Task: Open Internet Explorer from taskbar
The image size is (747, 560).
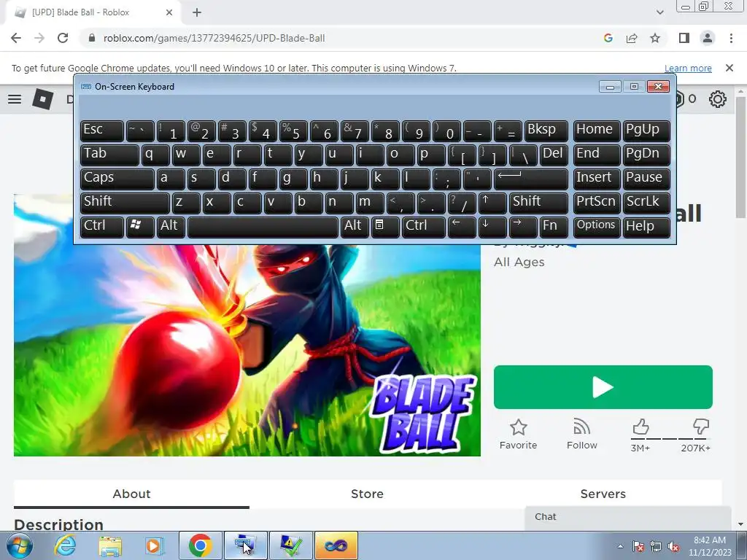Action: tap(65, 545)
